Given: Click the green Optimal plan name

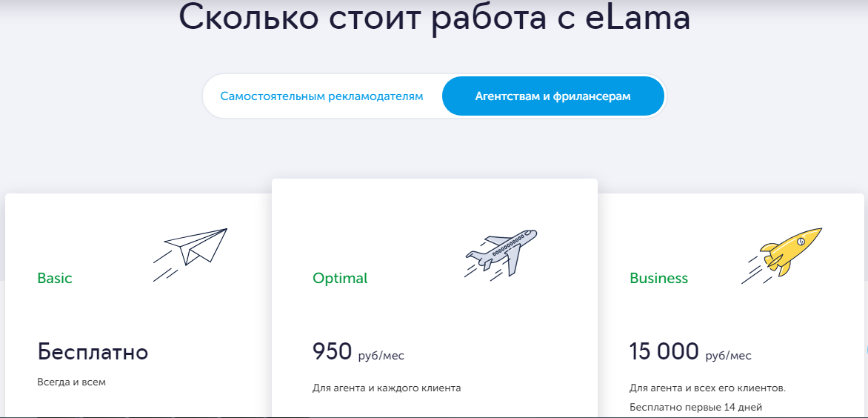Looking at the screenshot, I should pyautogui.click(x=340, y=279).
